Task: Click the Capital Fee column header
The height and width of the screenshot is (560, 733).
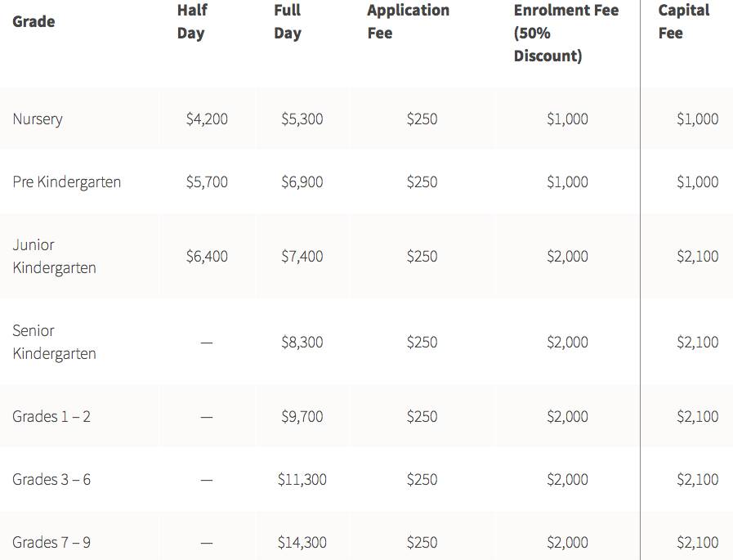Action: [684, 22]
